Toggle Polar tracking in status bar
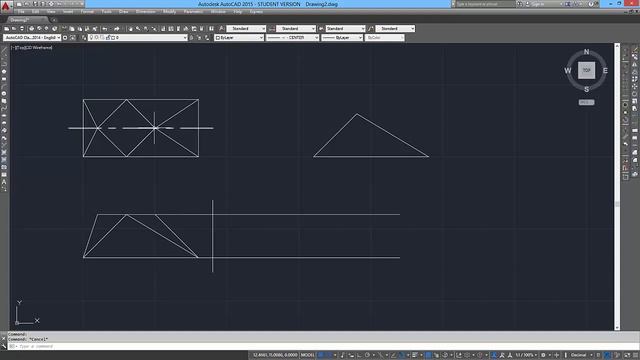 tap(367, 355)
